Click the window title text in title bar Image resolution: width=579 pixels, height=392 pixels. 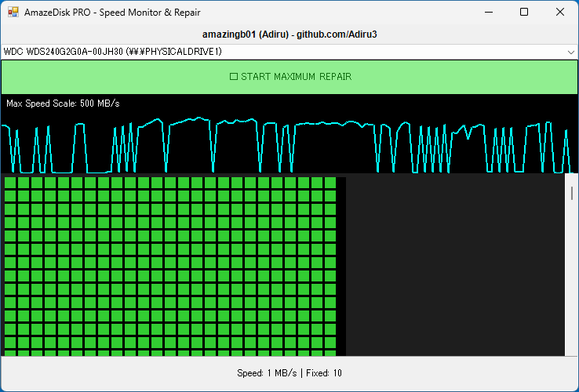[112, 13]
